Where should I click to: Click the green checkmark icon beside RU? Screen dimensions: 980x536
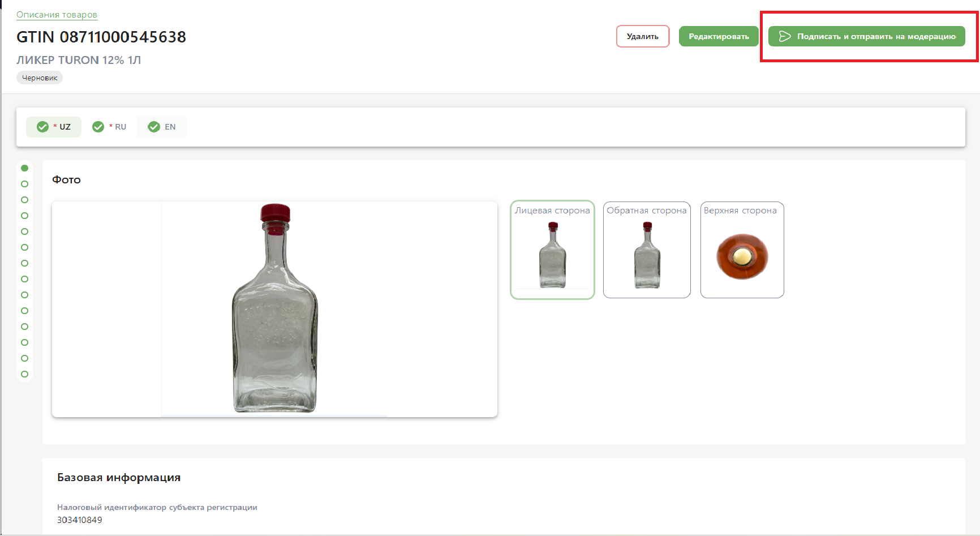(98, 127)
